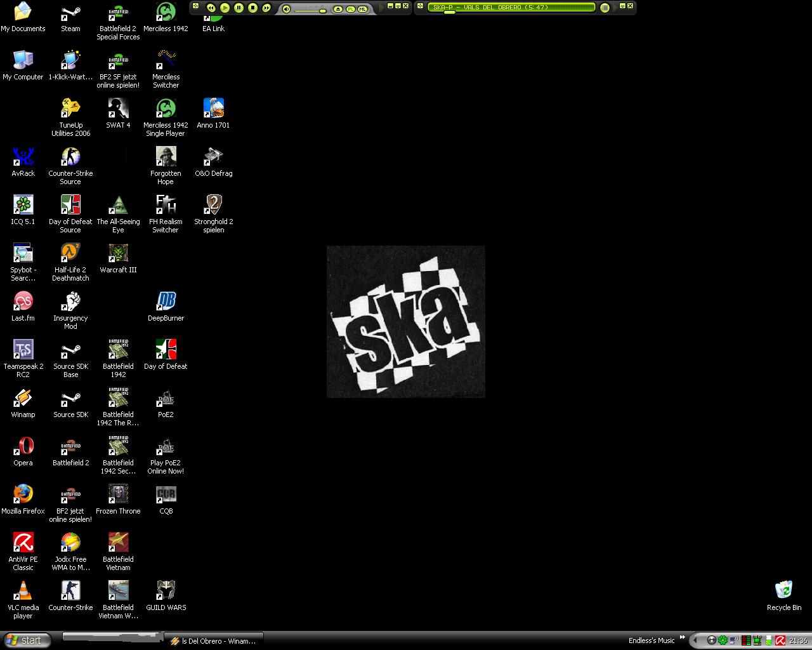
Task: Open the Forgotten Hope shortcut
Action: (x=166, y=166)
